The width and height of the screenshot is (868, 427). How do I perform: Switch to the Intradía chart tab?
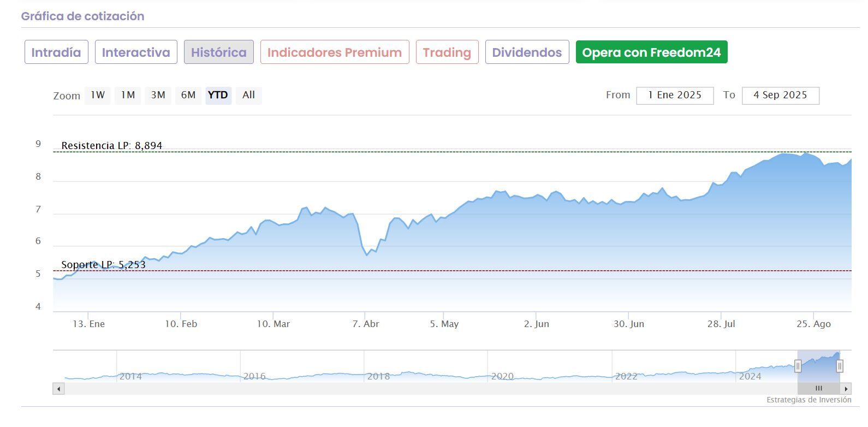tap(56, 52)
